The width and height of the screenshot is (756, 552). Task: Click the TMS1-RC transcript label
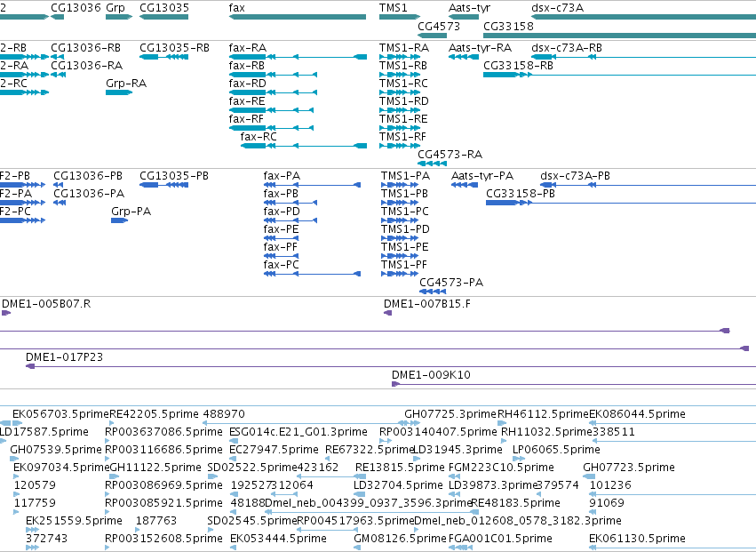coord(403,84)
